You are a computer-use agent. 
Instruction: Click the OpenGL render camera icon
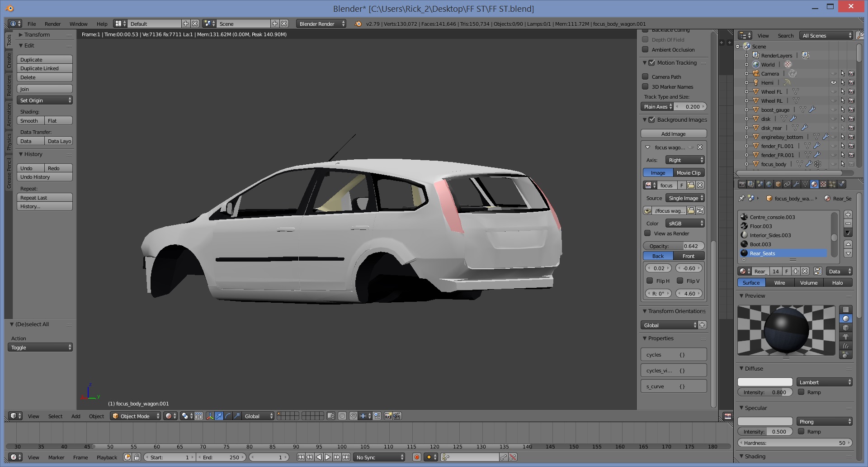(388, 416)
